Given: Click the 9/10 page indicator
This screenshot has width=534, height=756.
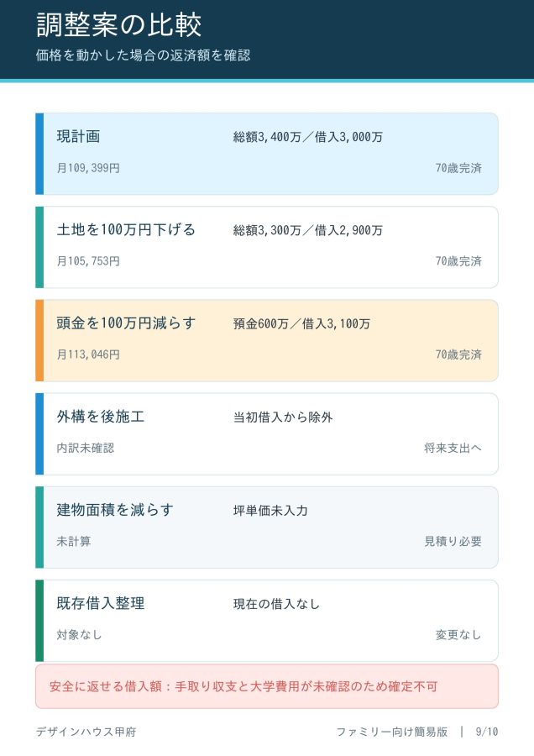Looking at the screenshot, I should tap(487, 732).
